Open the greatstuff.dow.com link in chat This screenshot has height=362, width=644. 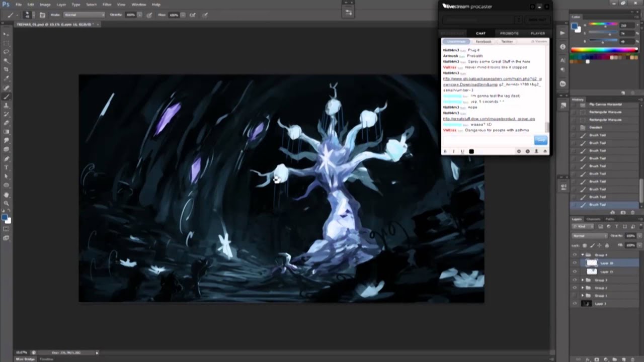489,119
